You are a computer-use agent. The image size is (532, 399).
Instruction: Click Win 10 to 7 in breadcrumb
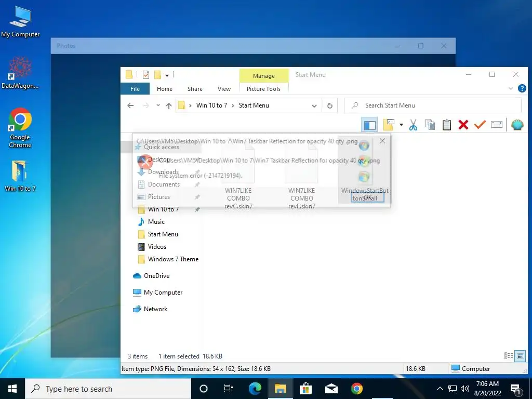pyautogui.click(x=212, y=105)
